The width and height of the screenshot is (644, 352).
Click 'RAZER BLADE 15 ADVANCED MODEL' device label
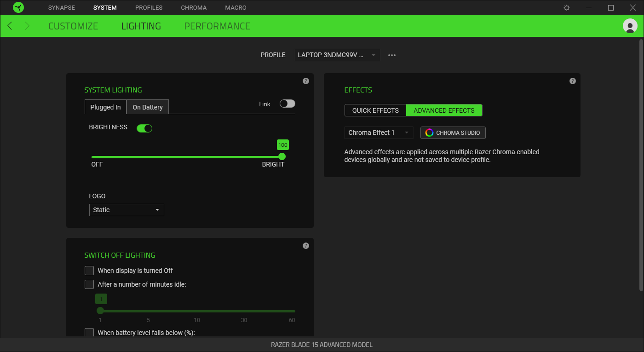(322, 345)
